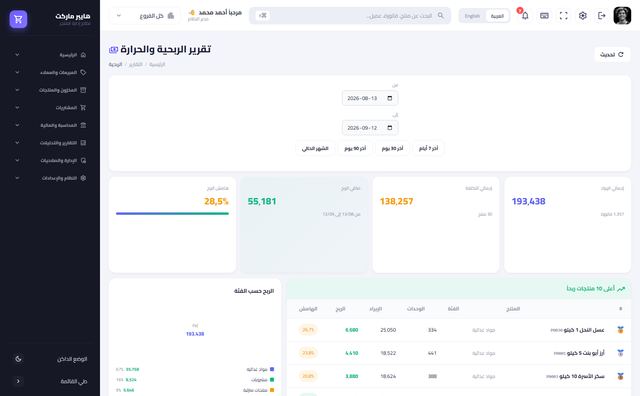The width and height of the screenshot is (640, 396).
Task: Select the current month الشهر الحالي preset
Action: click(x=315, y=148)
